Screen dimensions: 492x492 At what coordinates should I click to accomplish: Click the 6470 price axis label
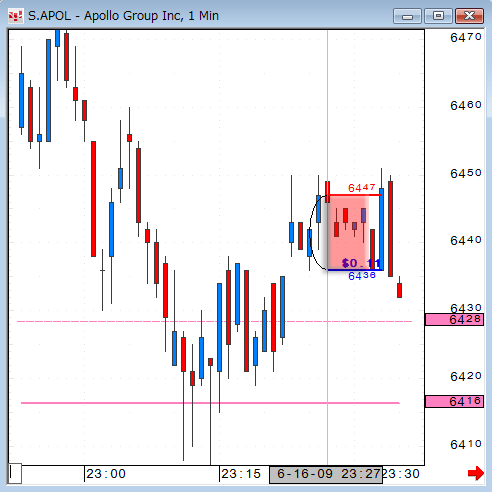pyautogui.click(x=466, y=37)
